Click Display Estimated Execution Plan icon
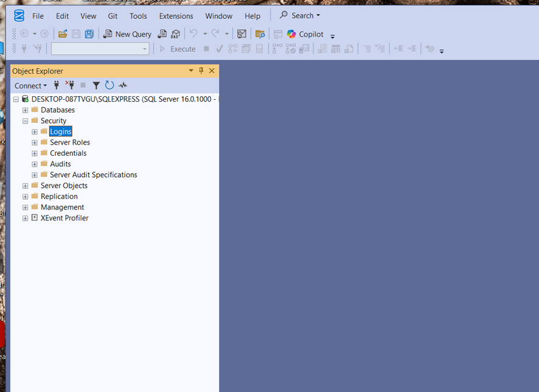The height and width of the screenshot is (392, 539). point(233,49)
